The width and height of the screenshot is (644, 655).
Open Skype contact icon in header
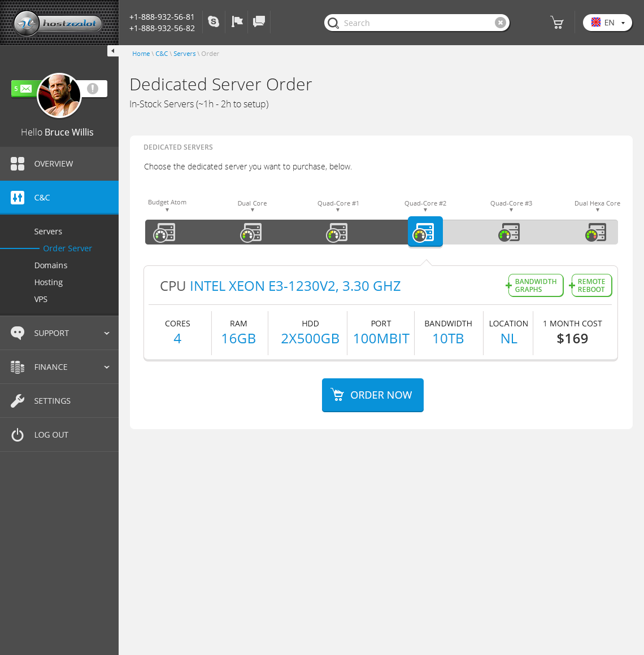[214, 21]
